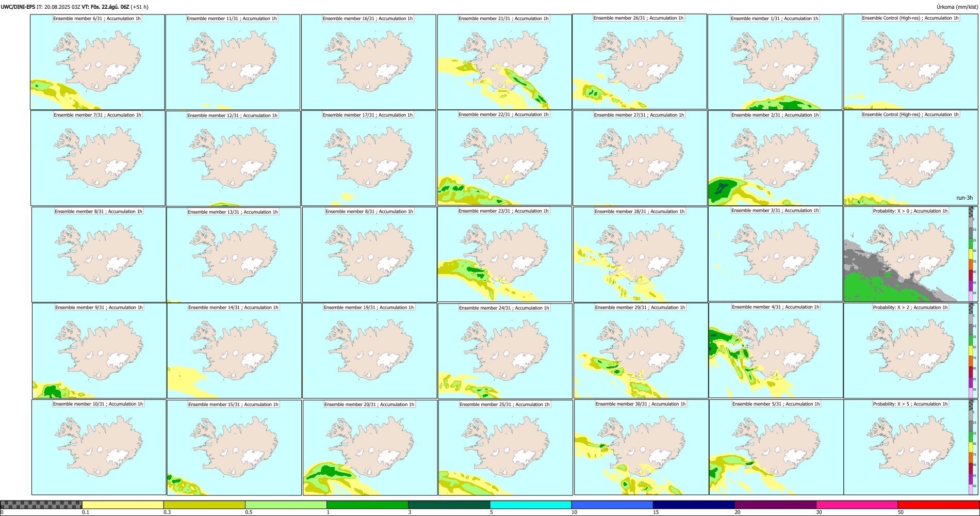Open the Ensemble member 23/31 map panel

point(504,254)
